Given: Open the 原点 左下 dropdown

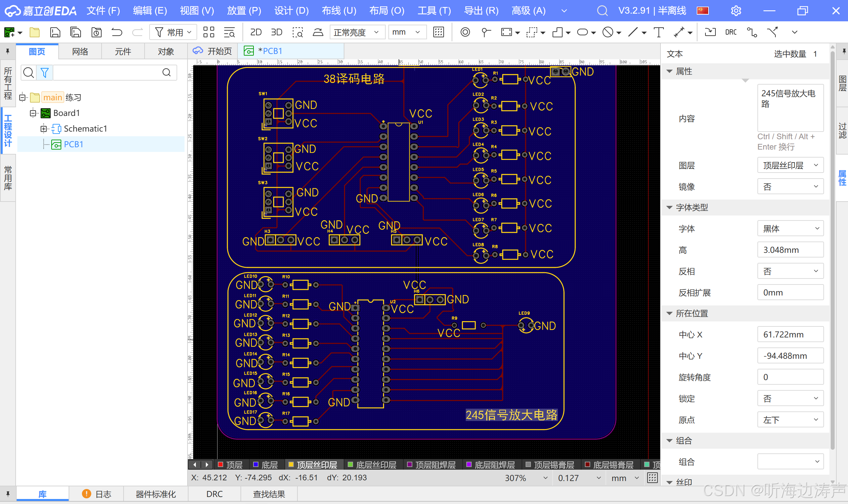Looking at the screenshot, I should [x=790, y=420].
